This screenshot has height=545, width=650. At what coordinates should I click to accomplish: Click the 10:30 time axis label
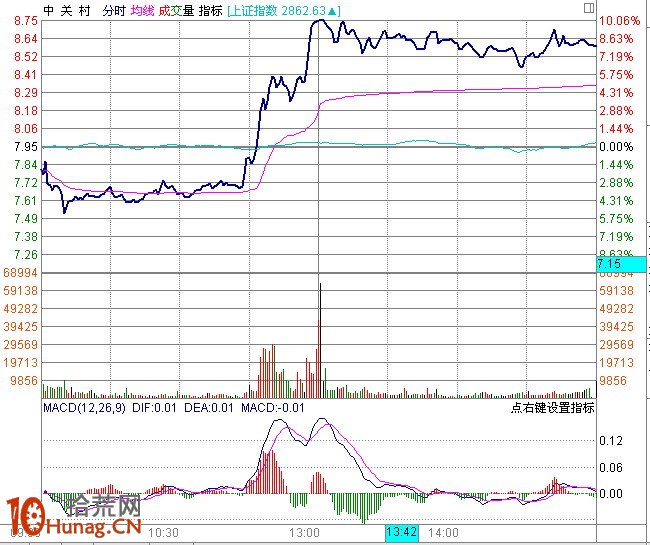pos(163,532)
